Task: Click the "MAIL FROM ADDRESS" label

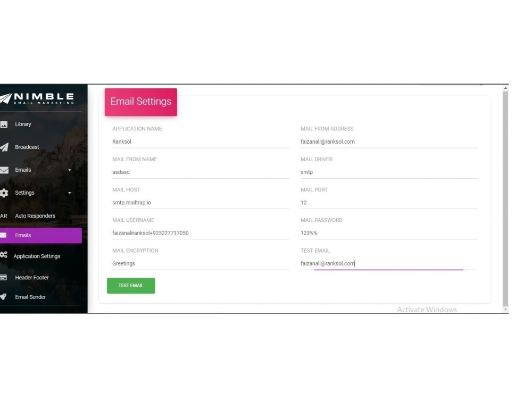Action: pos(327,129)
